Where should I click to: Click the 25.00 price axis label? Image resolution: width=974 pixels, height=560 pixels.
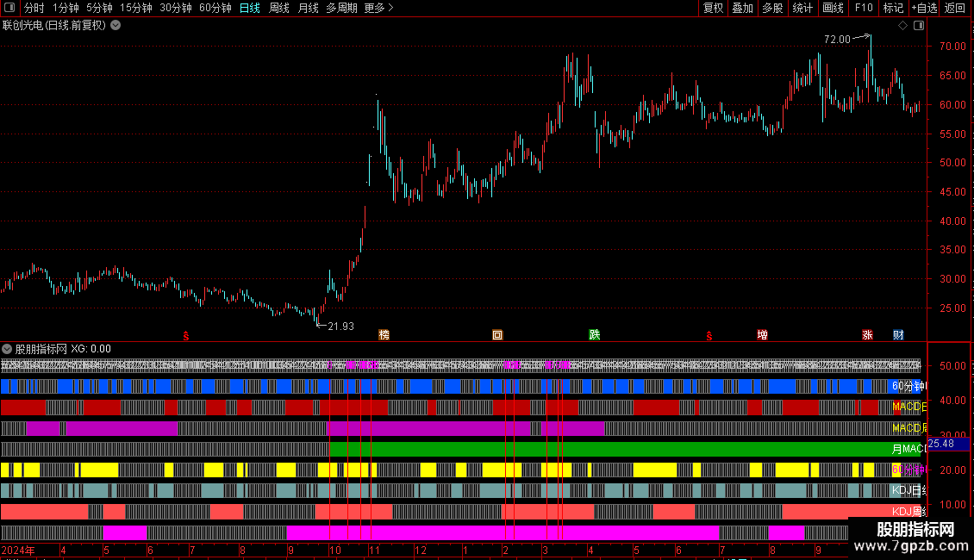pyautogui.click(x=952, y=308)
